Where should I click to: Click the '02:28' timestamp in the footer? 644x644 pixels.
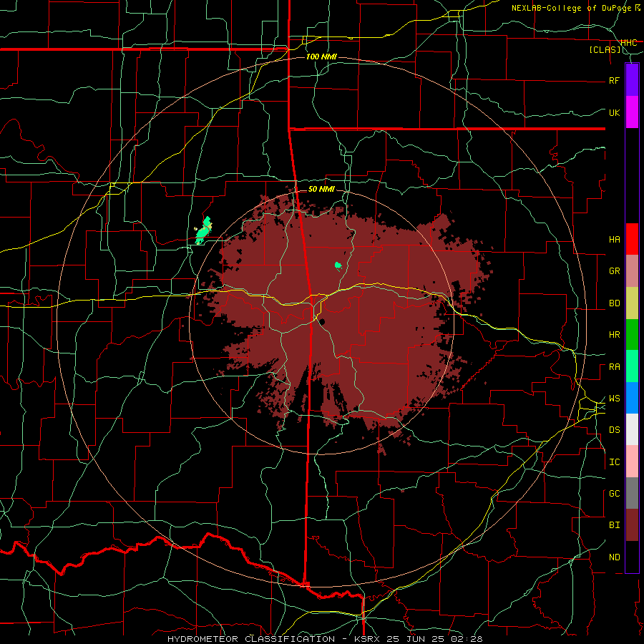tap(466, 639)
